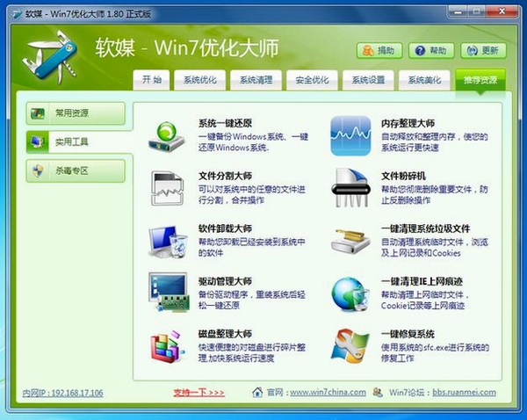Image resolution: width=527 pixels, height=420 pixels.
Task: Select the 推荐资源 tab
Action: (480, 80)
